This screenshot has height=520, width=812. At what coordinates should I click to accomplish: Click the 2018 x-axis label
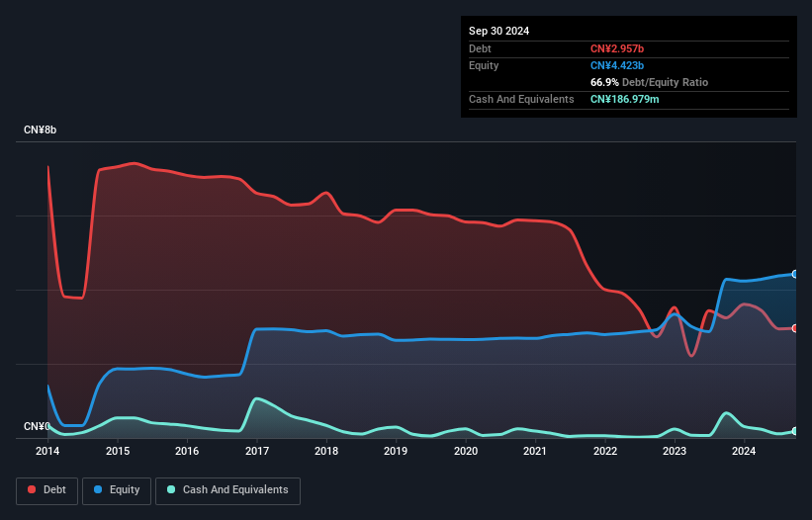[x=326, y=451]
